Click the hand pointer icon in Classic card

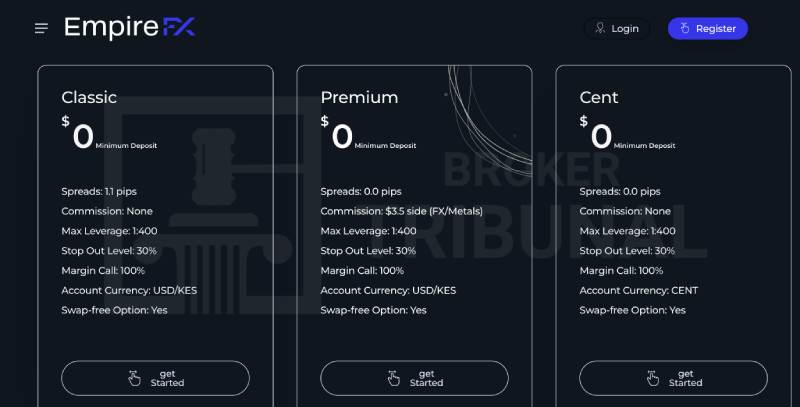[134, 378]
